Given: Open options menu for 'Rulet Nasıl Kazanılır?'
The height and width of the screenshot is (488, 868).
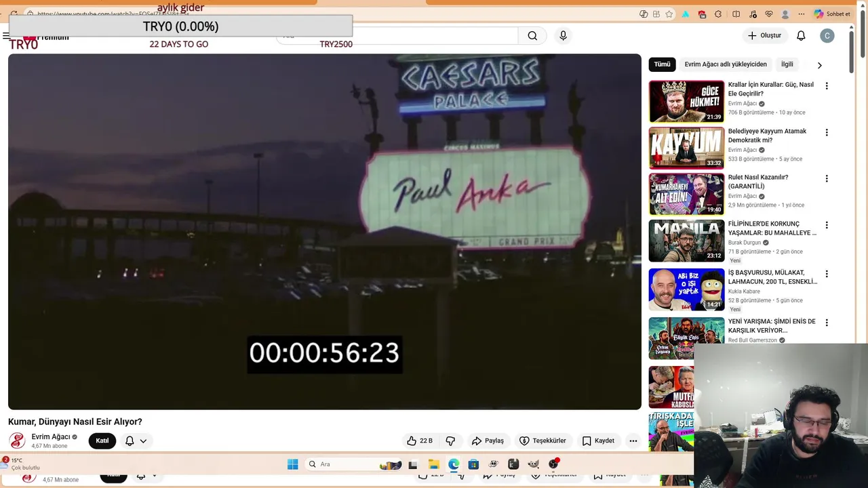Looking at the screenshot, I should pos(826,179).
